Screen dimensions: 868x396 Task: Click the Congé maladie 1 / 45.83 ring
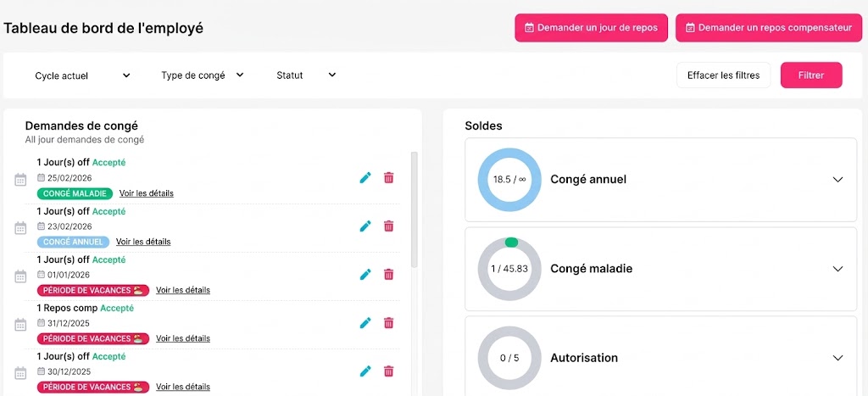(509, 269)
